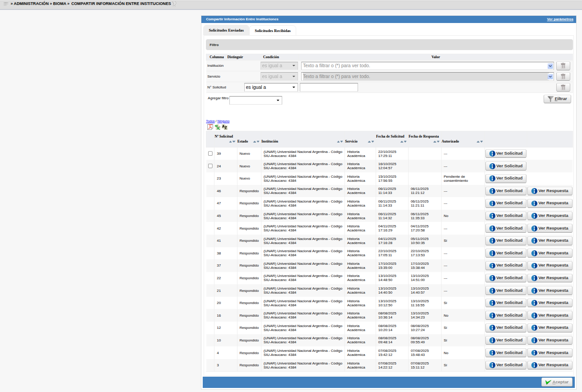582x392 pixels.
Task: Open the menu icon left of breadcrumb
Action: [5, 4]
